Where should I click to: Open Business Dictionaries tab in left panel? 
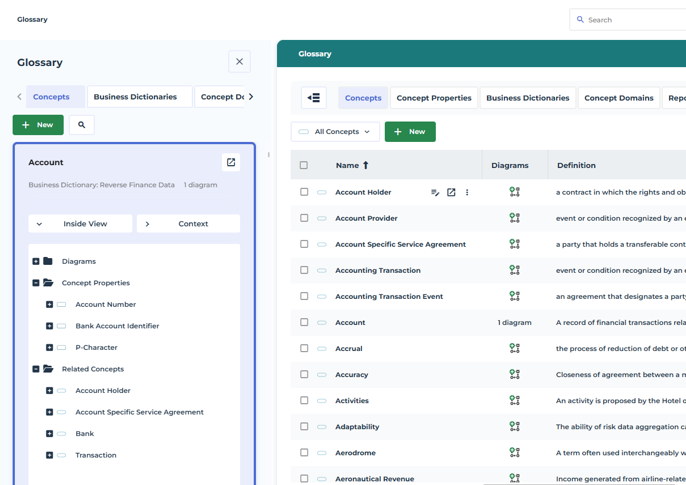pos(135,97)
